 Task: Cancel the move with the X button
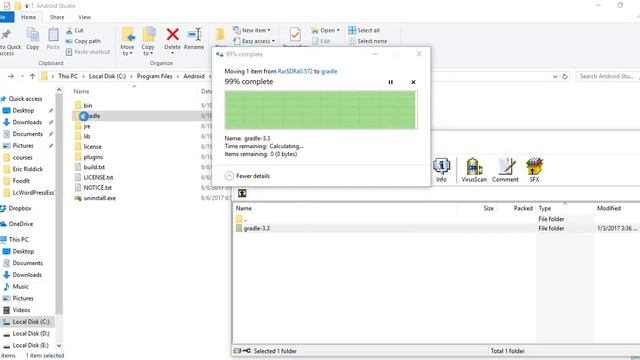click(413, 82)
